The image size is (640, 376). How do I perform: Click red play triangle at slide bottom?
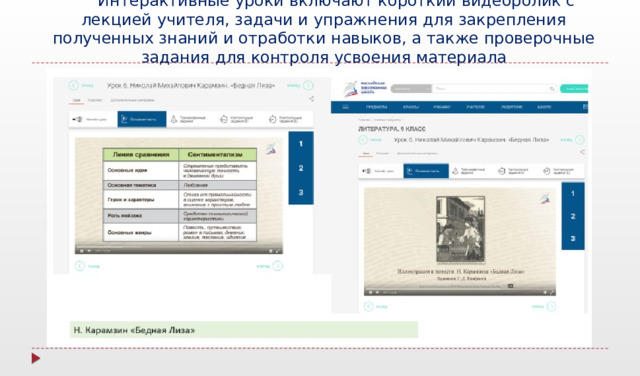(36, 358)
